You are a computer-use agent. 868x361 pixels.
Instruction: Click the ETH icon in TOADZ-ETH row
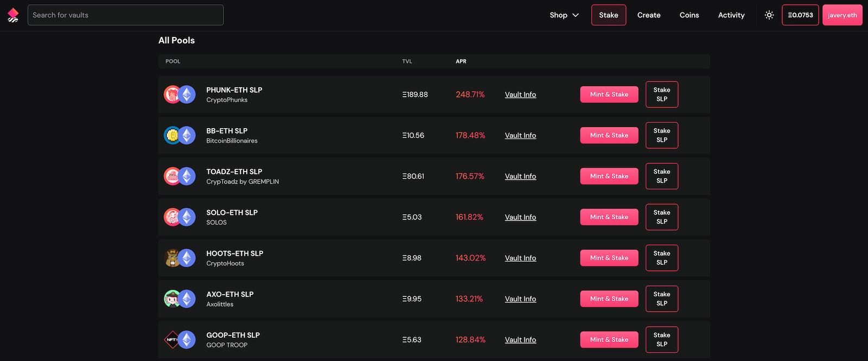tap(187, 176)
